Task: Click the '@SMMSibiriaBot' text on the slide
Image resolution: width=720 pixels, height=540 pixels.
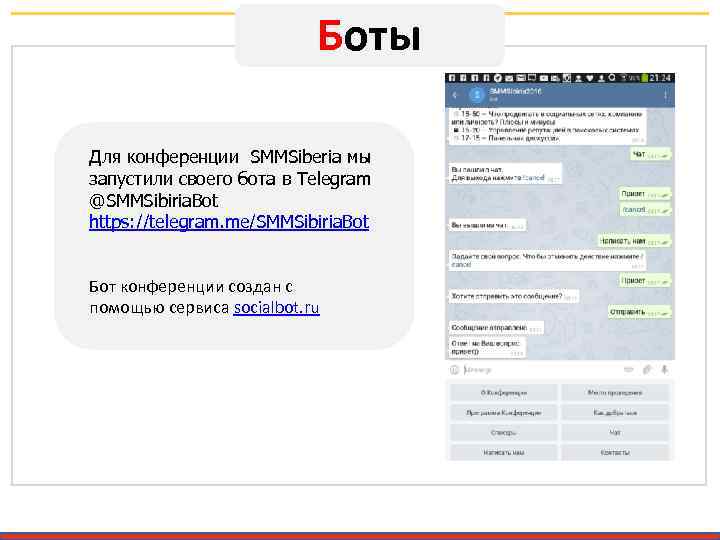Action: [x=153, y=201]
